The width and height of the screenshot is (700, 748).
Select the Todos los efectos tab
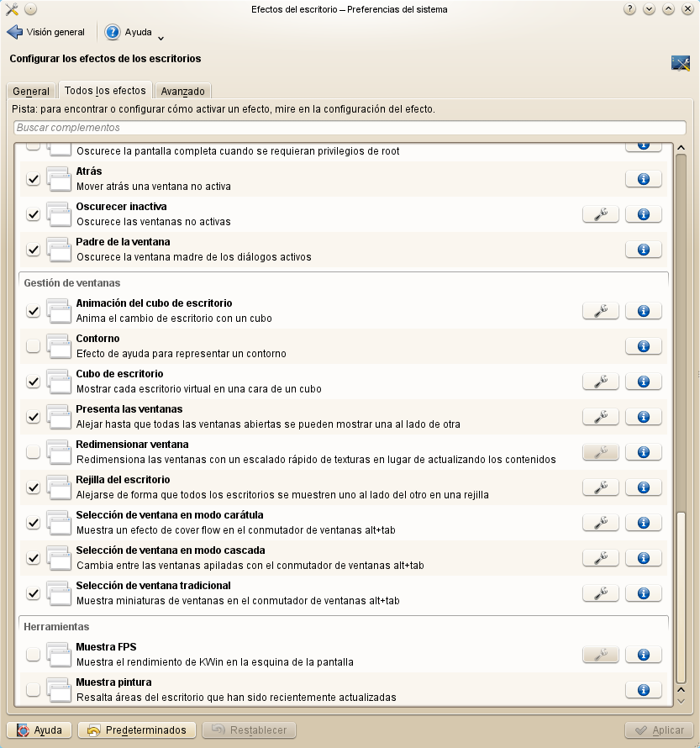tap(105, 90)
